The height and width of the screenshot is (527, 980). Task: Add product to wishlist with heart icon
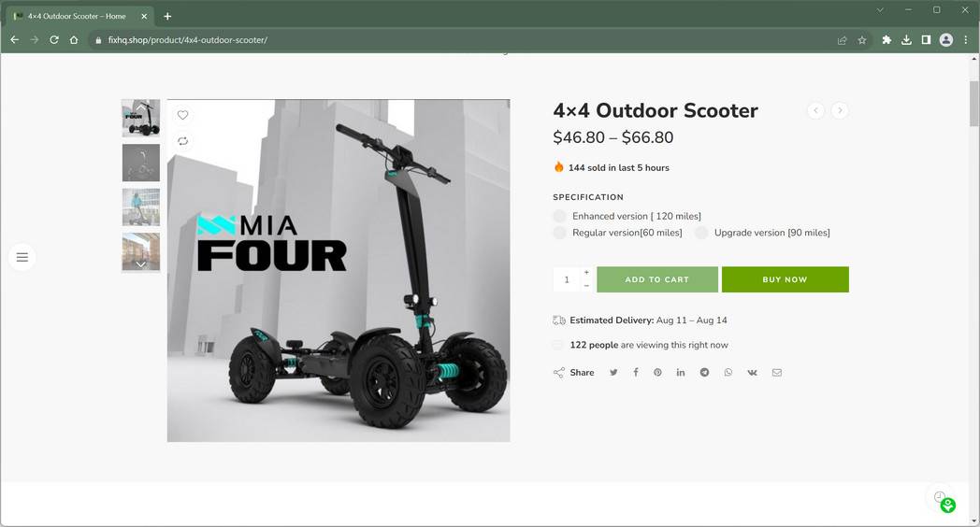coord(182,115)
